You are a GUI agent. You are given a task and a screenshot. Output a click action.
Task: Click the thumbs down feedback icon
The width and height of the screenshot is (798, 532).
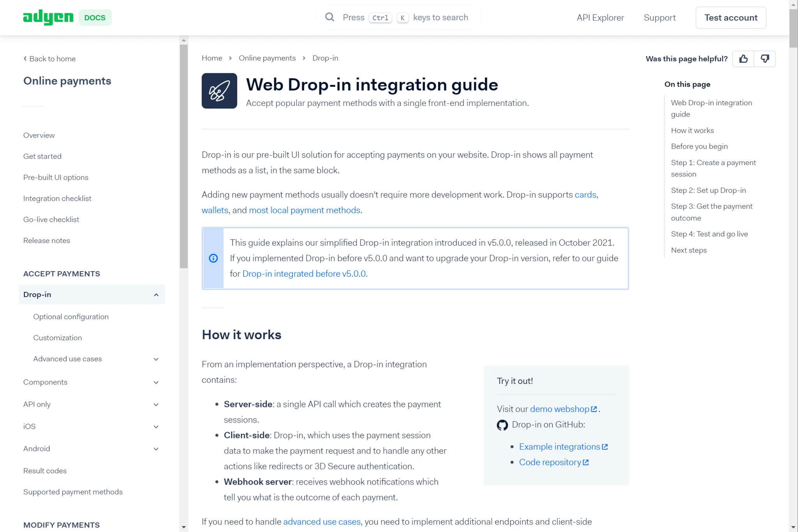point(764,59)
